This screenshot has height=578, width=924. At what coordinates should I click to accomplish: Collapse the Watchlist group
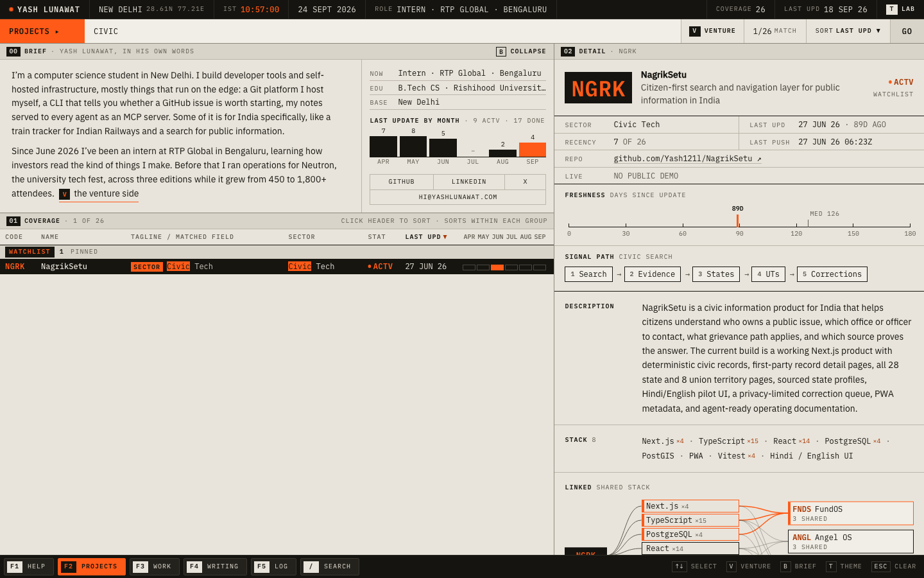click(30, 252)
